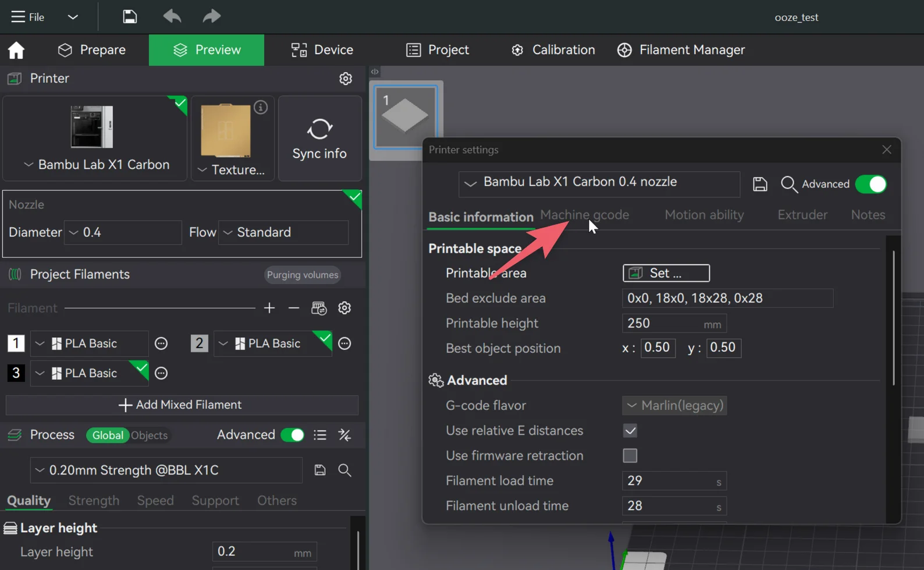The height and width of the screenshot is (570, 924).
Task: Open filament 3 PLA Basic dropdown
Action: (x=90, y=373)
